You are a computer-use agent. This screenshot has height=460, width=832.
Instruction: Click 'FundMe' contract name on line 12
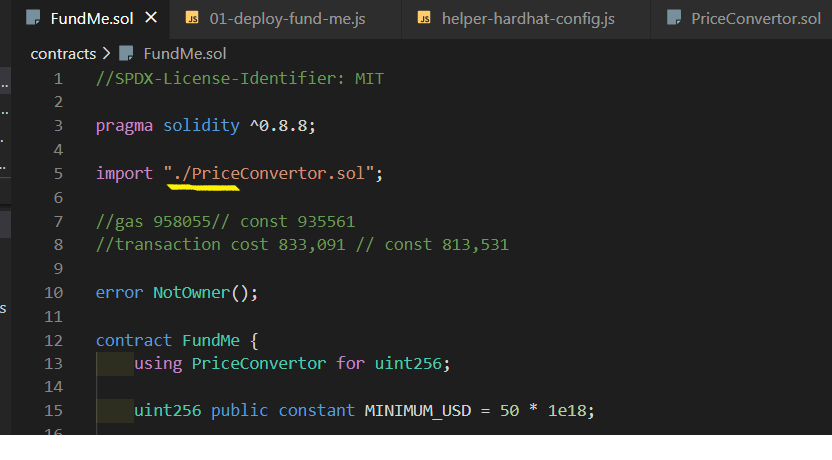(x=211, y=340)
